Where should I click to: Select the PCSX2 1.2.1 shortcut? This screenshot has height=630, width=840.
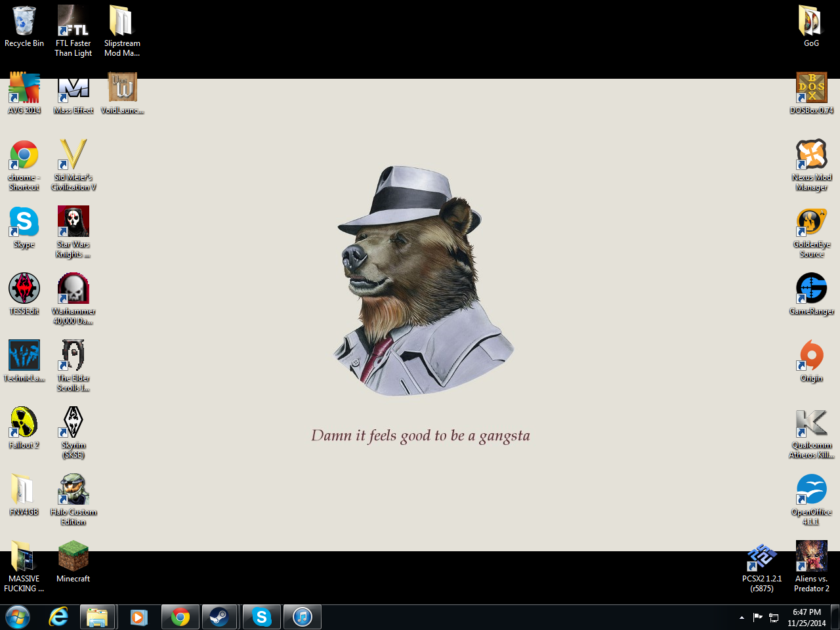pos(762,567)
